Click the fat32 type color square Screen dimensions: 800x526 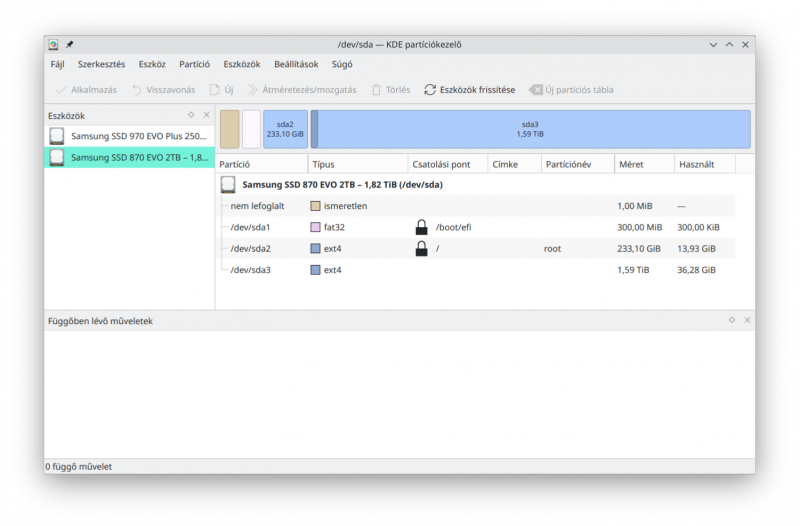point(315,228)
